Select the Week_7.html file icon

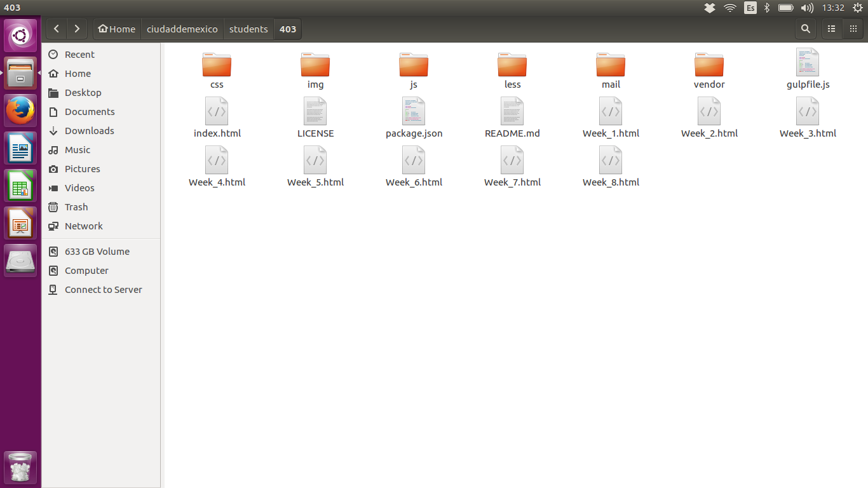click(x=512, y=160)
